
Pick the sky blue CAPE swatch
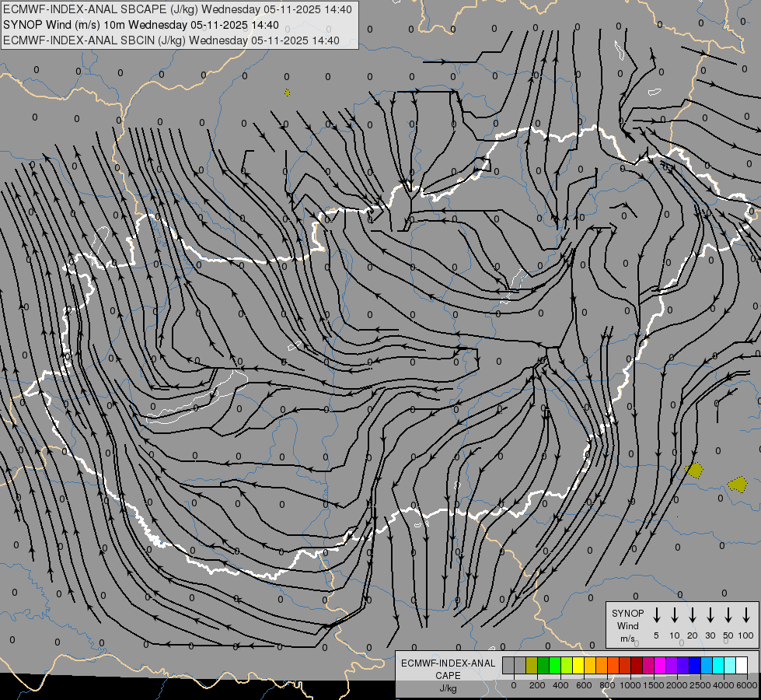pos(706,665)
